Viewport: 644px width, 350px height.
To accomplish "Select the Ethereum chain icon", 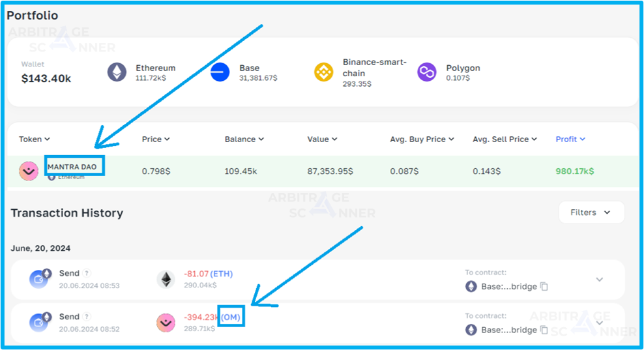I will (x=117, y=73).
